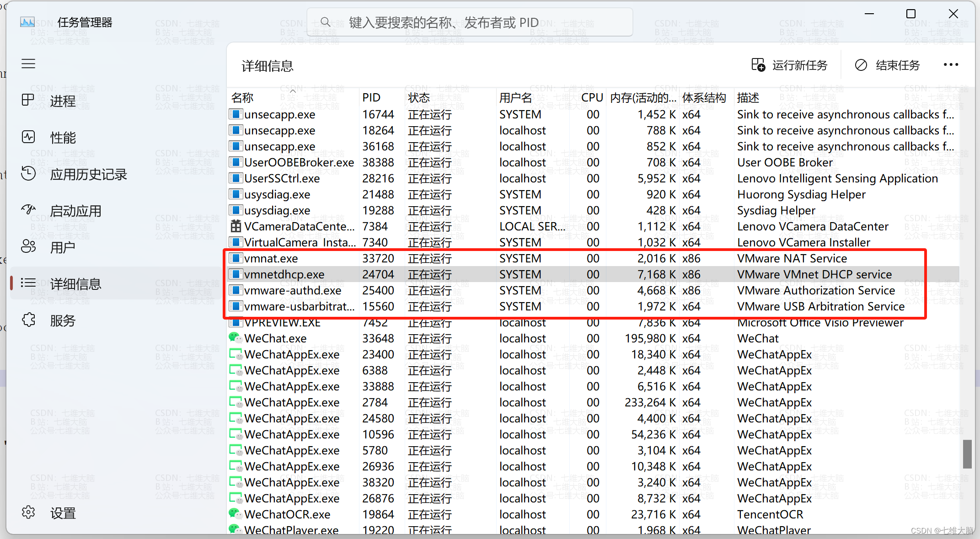Click 运行新任务 run new task button
This screenshot has height=539, width=980.
[790, 65]
